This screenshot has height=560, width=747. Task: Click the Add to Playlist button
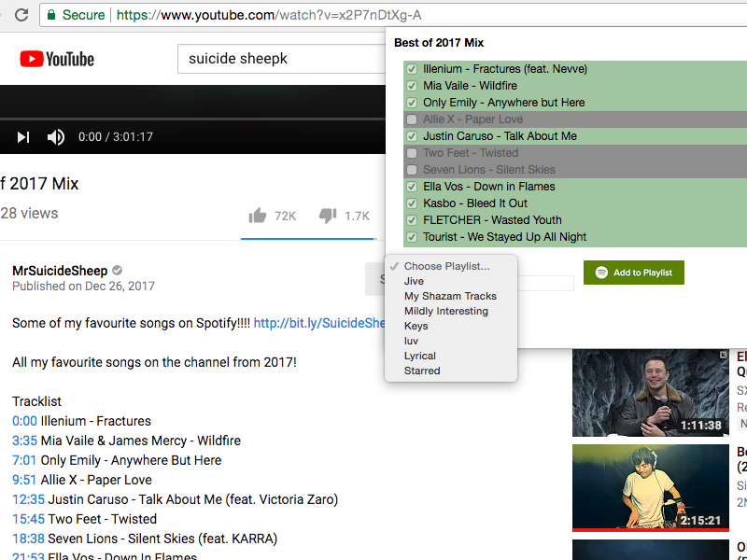coord(634,273)
